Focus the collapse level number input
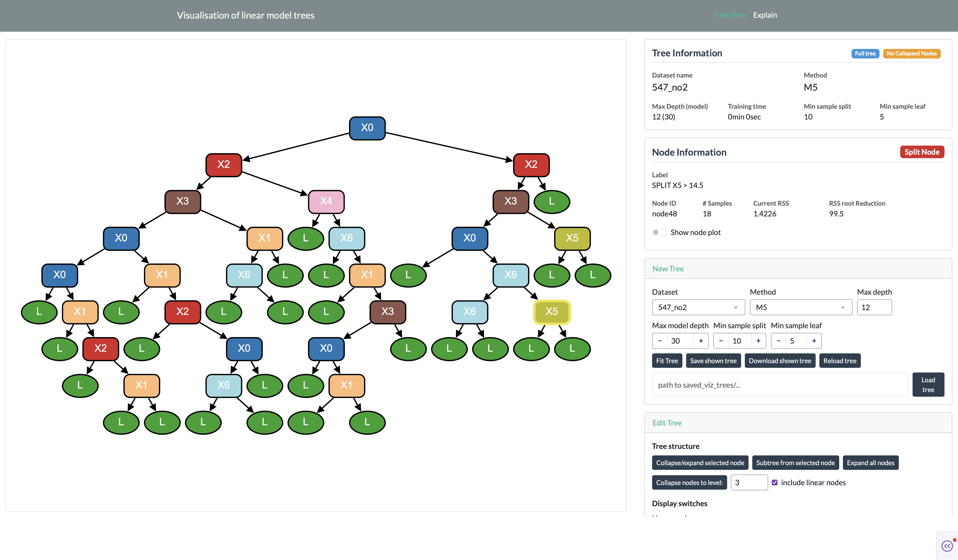 tap(749, 482)
